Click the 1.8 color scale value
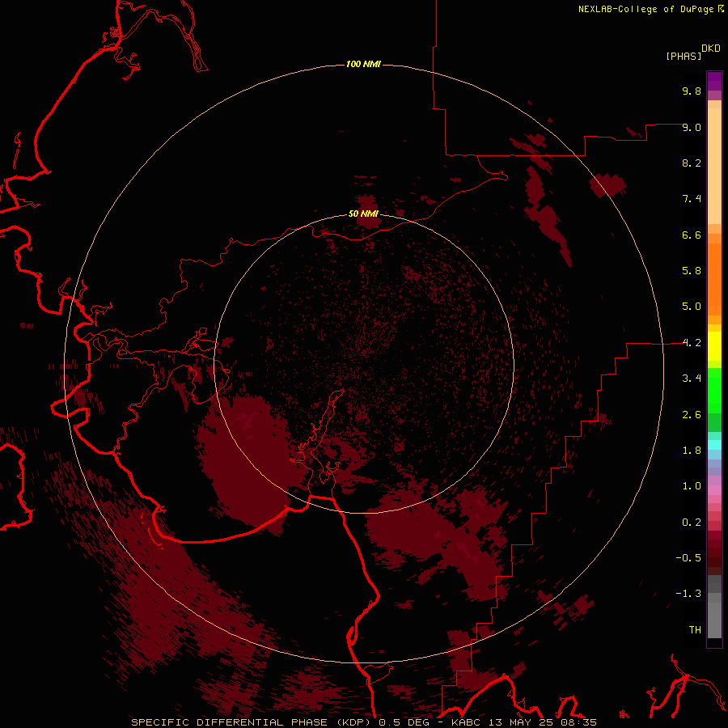The width and height of the screenshot is (728, 728). coord(692,451)
